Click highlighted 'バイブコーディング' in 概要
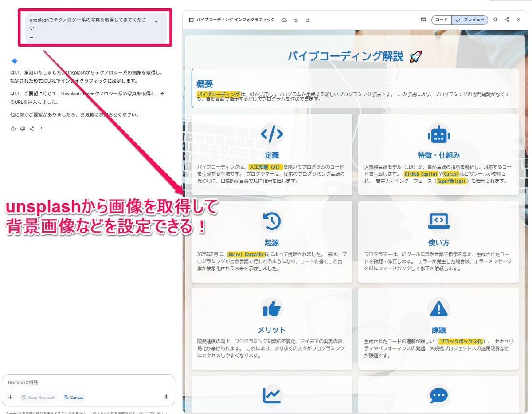 pos(218,95)
